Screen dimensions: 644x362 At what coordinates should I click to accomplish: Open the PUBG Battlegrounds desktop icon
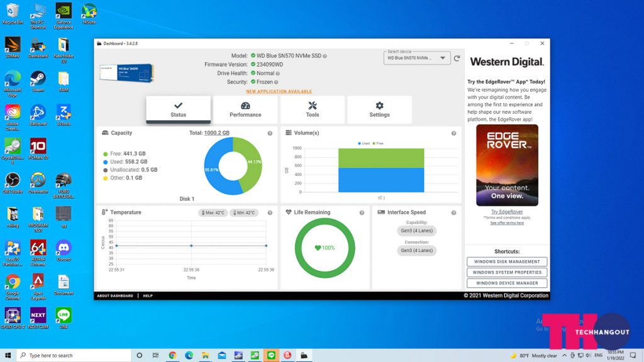point(64,185)
